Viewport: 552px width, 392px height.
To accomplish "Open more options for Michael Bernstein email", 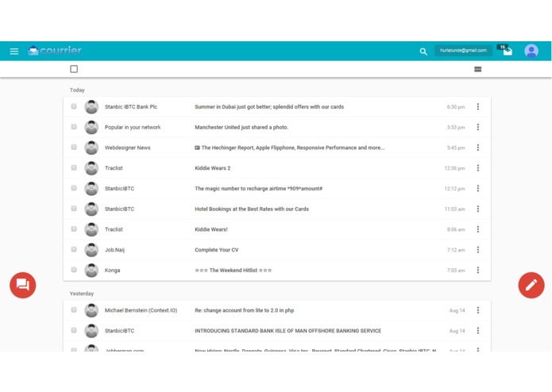I will (477, 310).
